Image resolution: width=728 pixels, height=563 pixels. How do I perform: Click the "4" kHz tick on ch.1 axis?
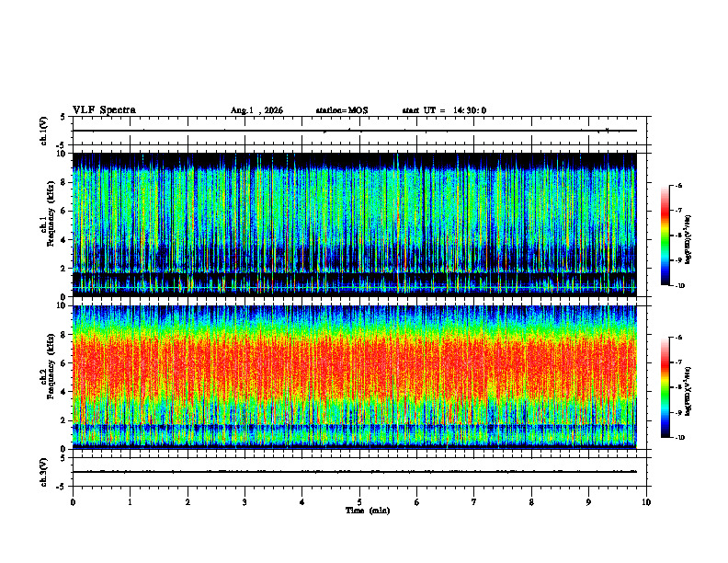64,240
